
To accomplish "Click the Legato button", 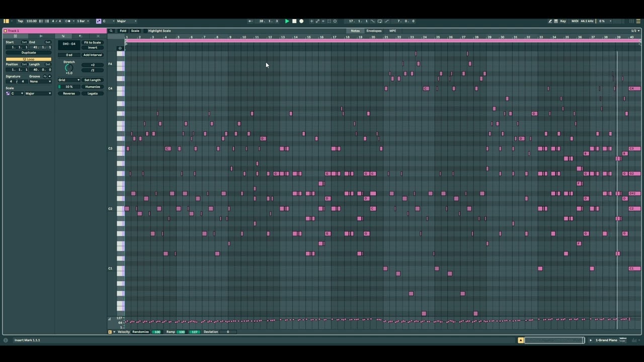I will pos(93,94).
